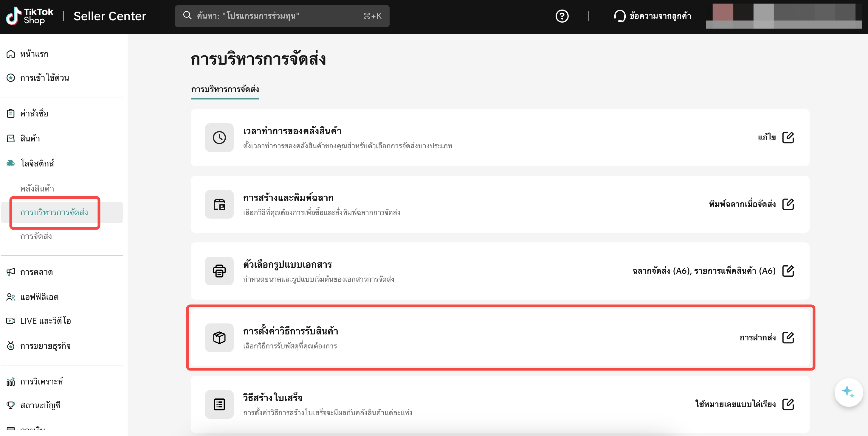This screenshot has width=868, height=436.
Task: Open the help question mark icon
Action: tap(562, 16)
